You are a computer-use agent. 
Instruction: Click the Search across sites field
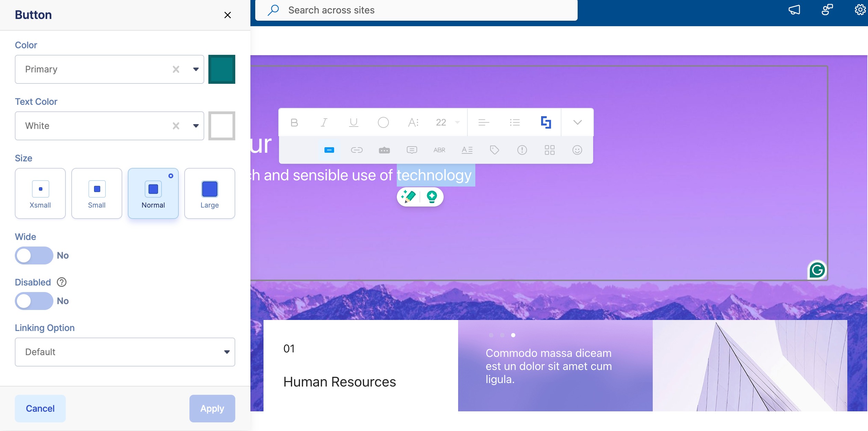416,10
